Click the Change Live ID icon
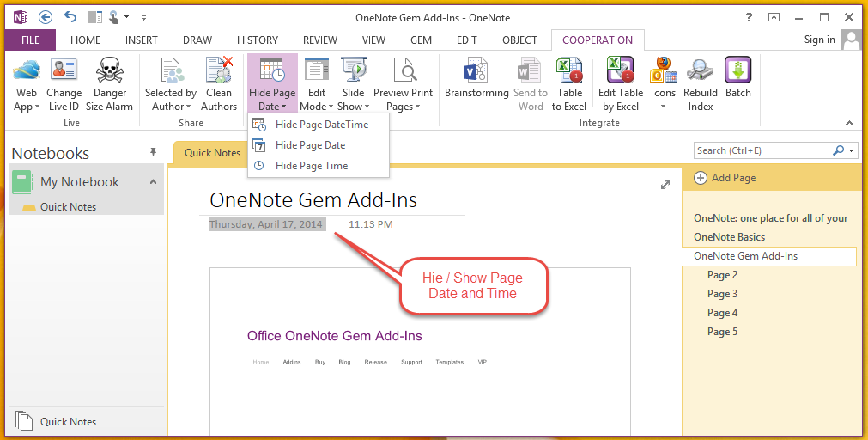 (64, 70)
